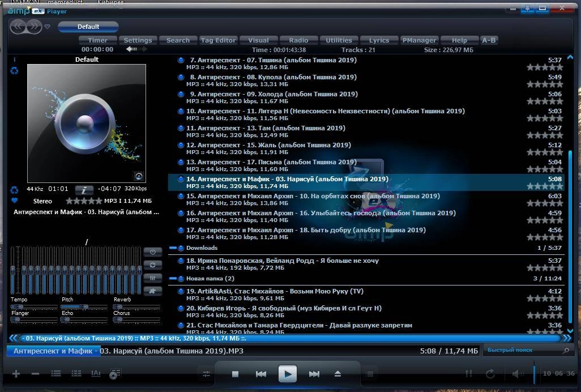
Task: Click the album art thumbnail
Action: click(x=87, y=123)
